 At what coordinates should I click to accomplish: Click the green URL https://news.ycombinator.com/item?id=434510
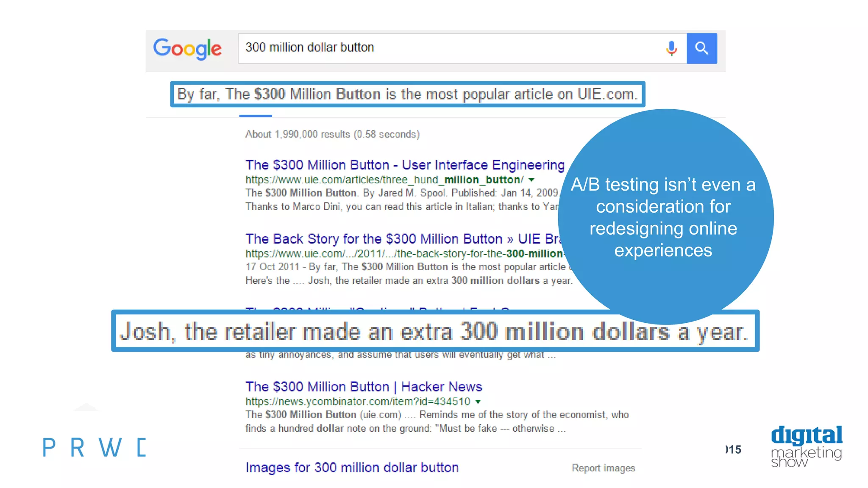[x=358, y=402]
